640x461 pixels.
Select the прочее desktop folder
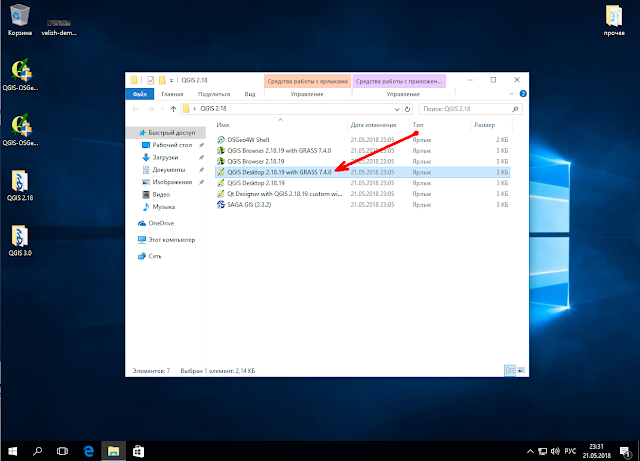[x=614, y=20]
